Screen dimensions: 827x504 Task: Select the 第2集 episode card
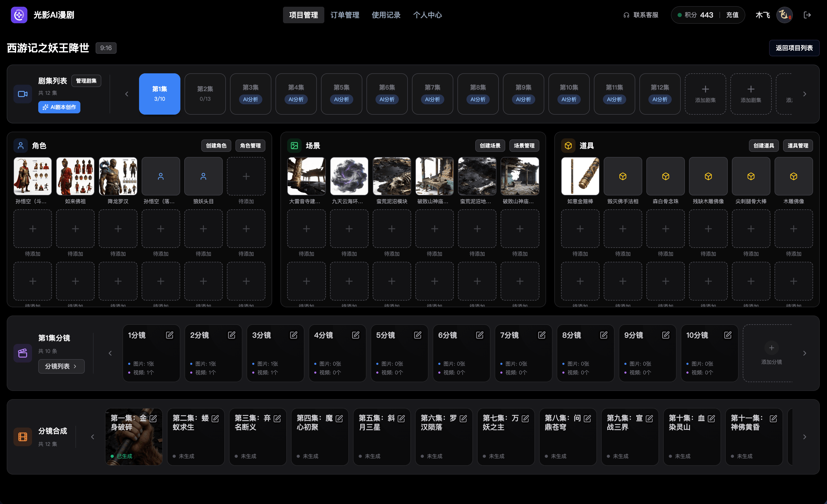205,94
